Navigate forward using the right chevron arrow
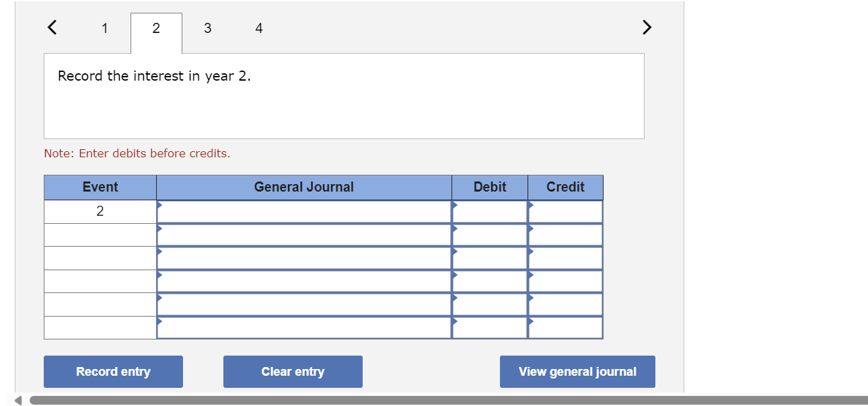The height and width of the screenshot is (406, 868). pyautogui.click(x=647, y=27)
